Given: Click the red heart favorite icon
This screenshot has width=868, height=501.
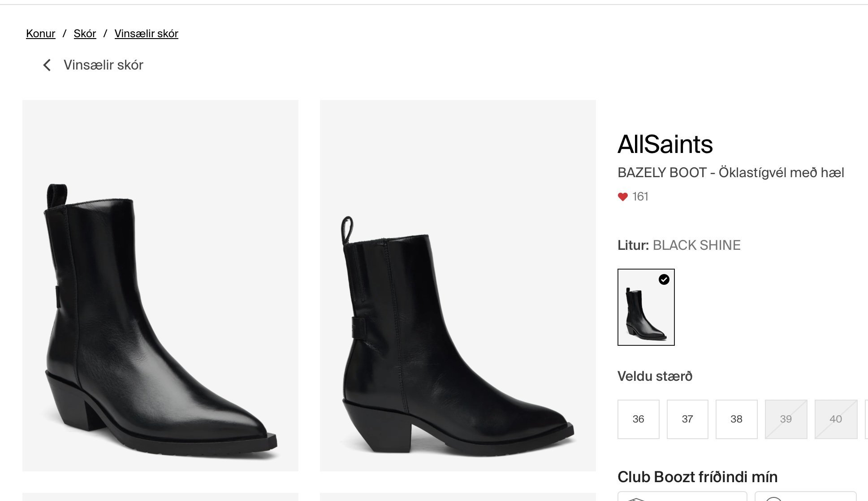Looking at the screenshot, I should [x=623, y=197].
